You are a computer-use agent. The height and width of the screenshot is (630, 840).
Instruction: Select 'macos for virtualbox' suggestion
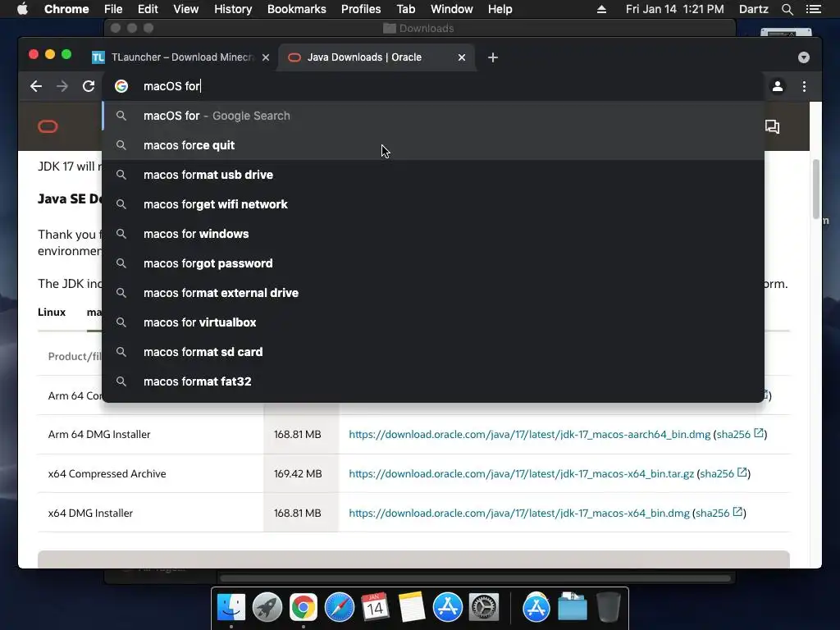[433, 322]
